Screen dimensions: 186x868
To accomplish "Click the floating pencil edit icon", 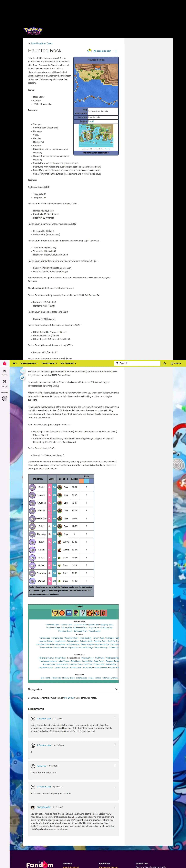I will click(22, 378).
